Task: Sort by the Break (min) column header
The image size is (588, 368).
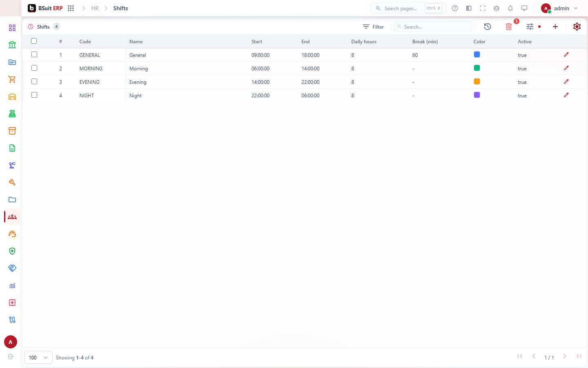Action: (x=425, y=41)
